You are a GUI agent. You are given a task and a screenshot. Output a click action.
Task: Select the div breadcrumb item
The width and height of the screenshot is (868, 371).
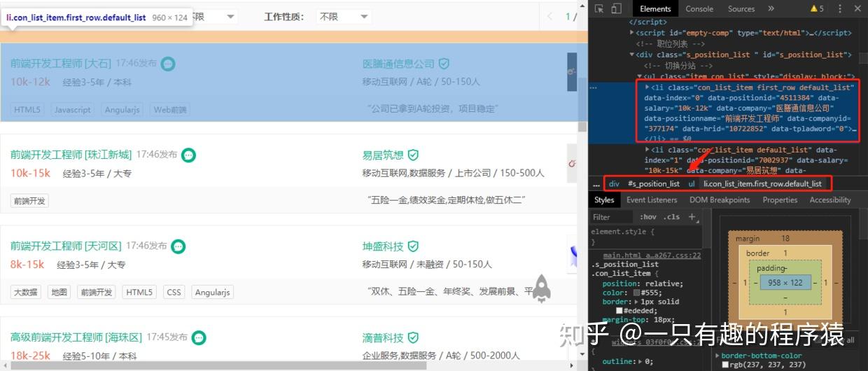point(614,184)
